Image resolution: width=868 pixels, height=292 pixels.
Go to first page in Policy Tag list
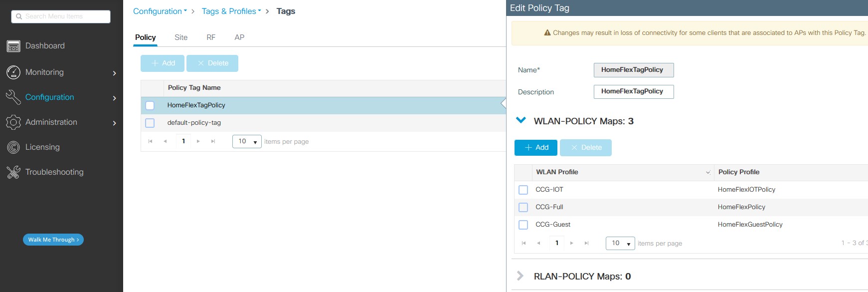151,141
